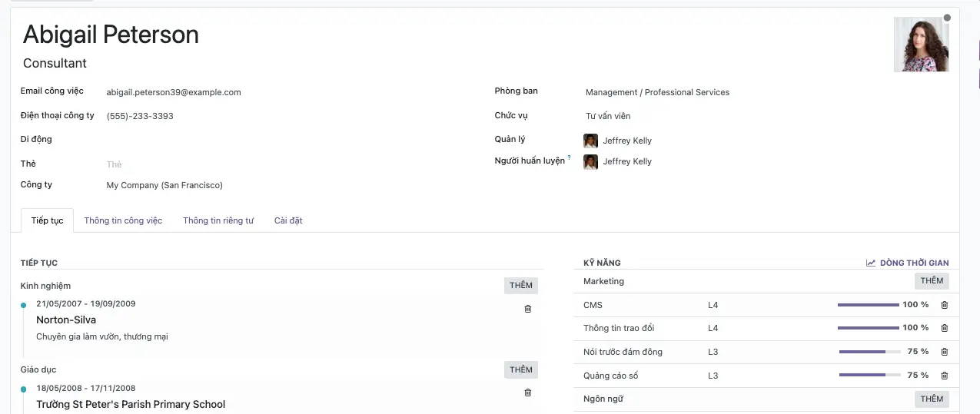Viewport: 980px width, 414px height.
Task: Click the Thẻ tags input field
Action: click(231, 164)
